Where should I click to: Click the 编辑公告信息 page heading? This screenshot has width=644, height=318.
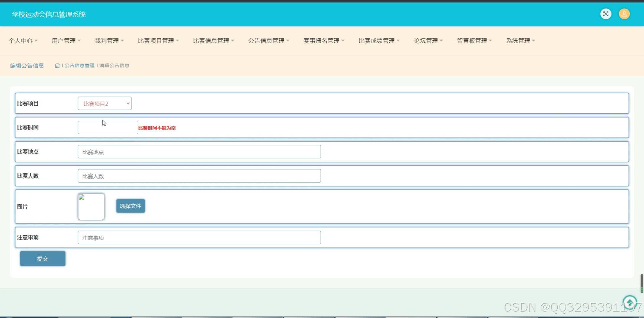pos(27,65)
